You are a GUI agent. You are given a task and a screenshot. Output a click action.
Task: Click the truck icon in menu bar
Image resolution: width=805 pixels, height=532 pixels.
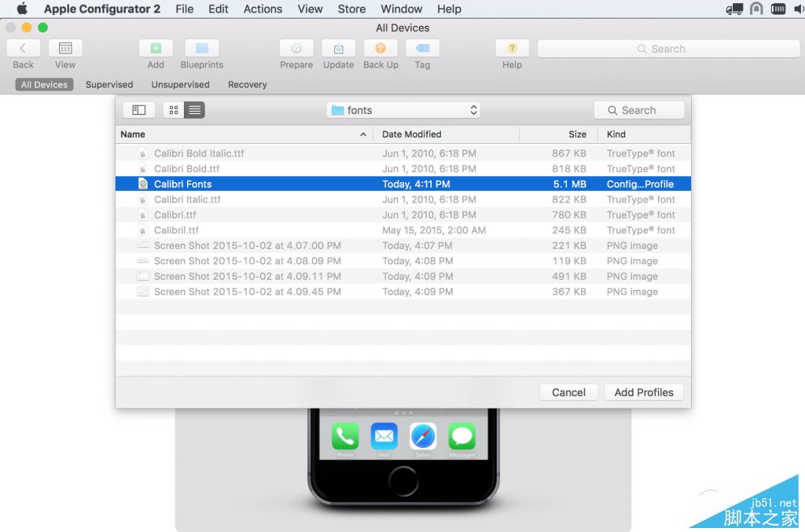(x=734, y=9)
